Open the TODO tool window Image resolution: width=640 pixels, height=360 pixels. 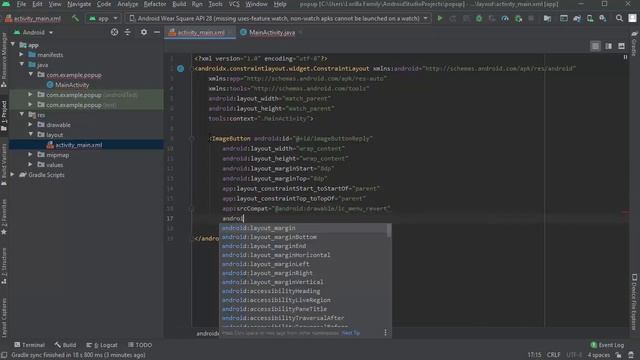(140, 345)
